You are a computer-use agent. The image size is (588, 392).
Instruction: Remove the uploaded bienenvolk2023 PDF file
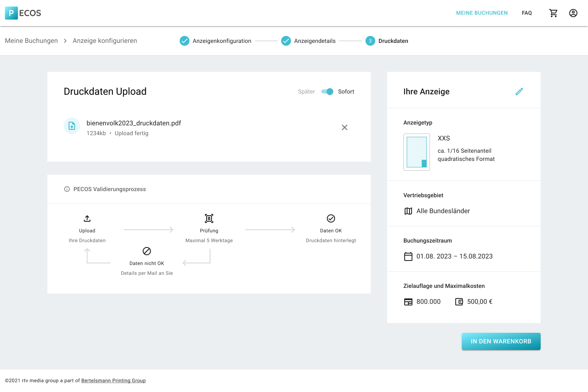pos(345,127)
